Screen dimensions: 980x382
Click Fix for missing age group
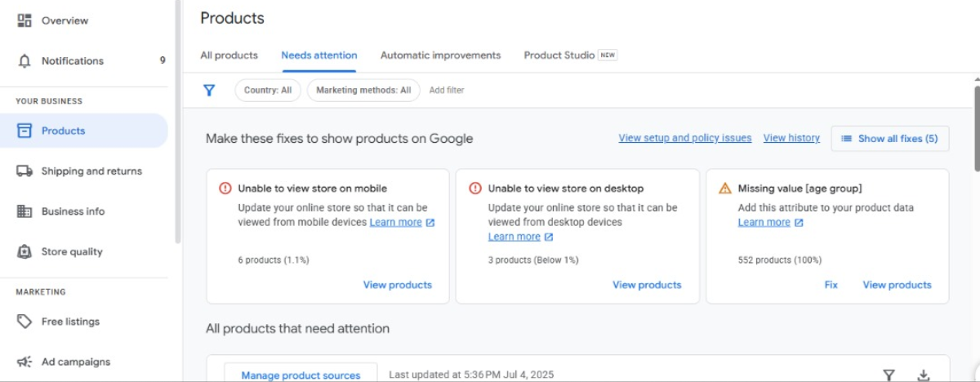click(x=831, y=285)
